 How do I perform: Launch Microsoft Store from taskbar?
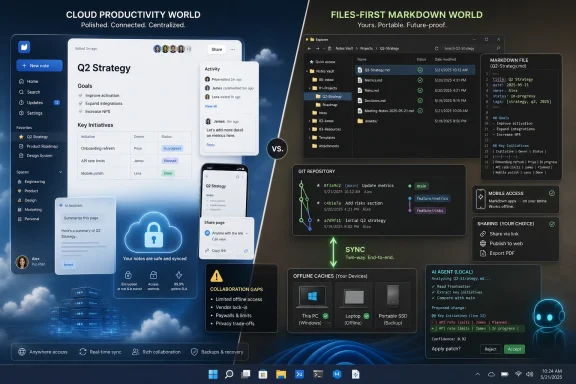[x=263, y=374]
